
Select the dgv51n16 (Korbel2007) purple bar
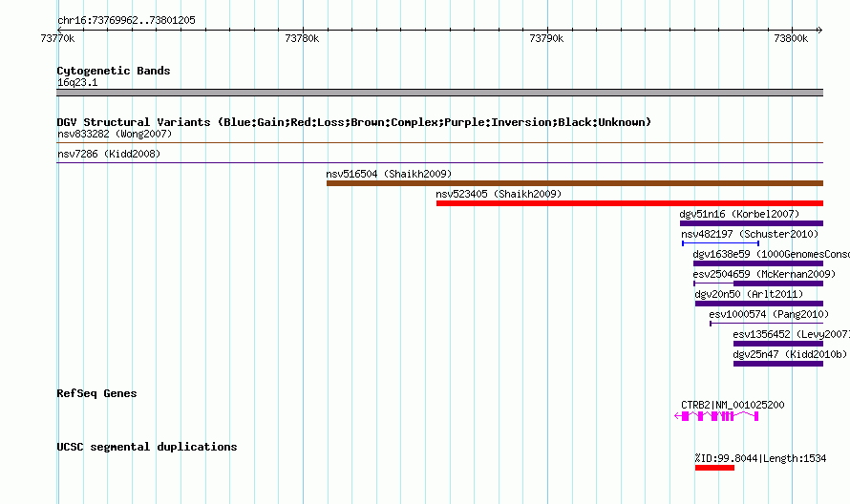(x=752, y=223)
